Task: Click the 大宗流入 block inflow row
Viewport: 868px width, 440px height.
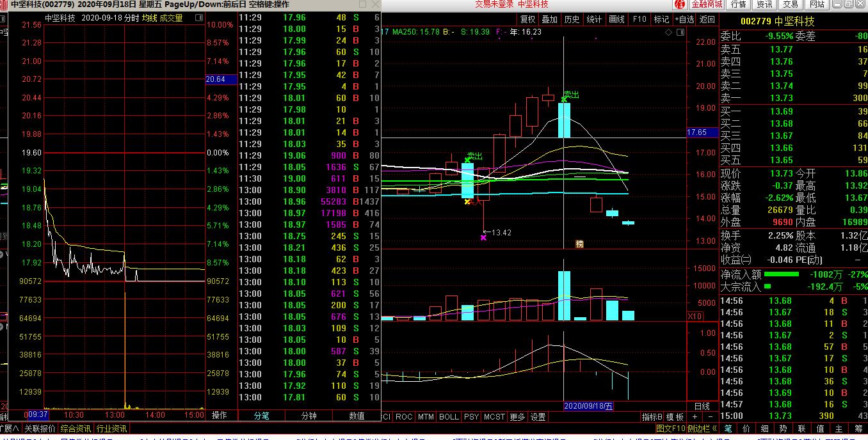Action: pyautogui.click(x=793, y=287)
